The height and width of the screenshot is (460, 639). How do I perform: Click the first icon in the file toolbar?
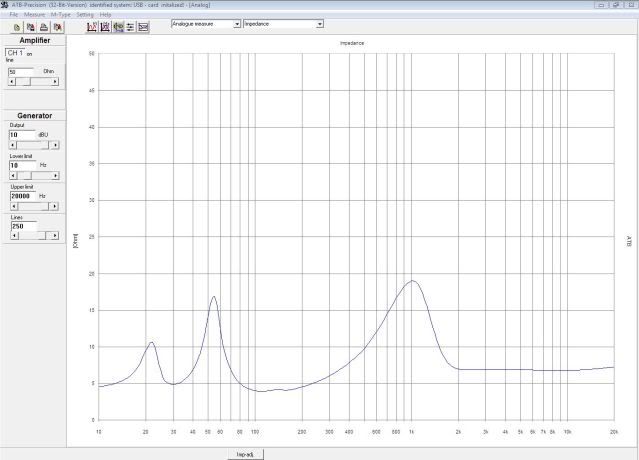[18, 27]
